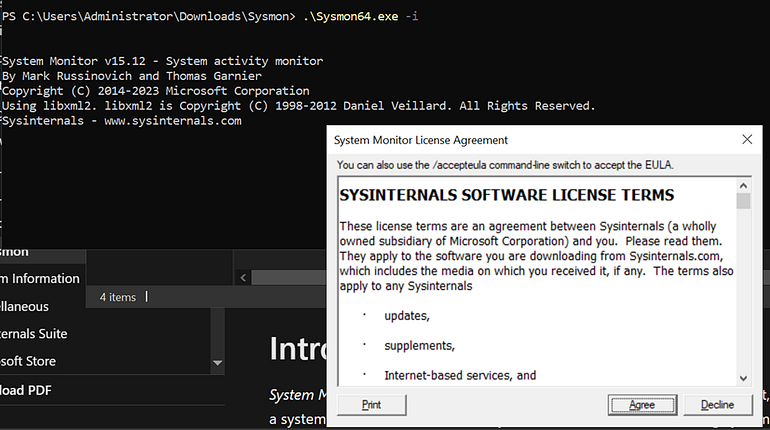This screenshot has height=430, width=770.
Task: Click the 'supplements,' bullet in license
Action: click(x=419, y=346)
